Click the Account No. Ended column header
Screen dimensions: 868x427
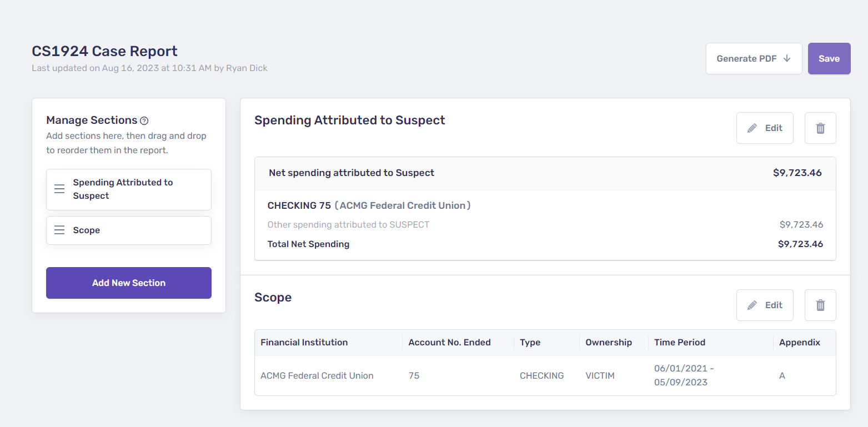449,343
